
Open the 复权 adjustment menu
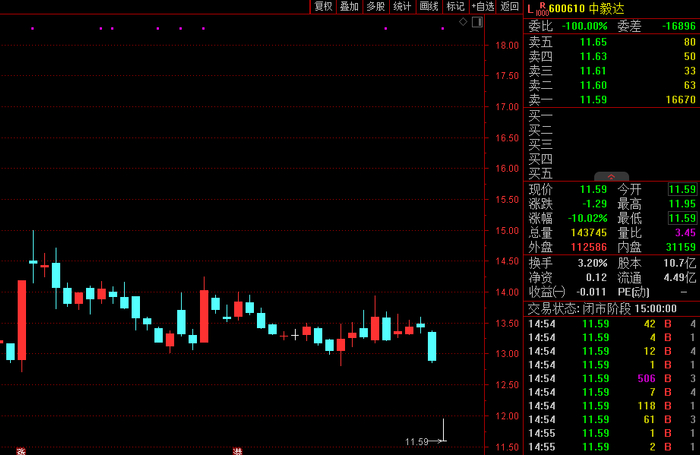tap(324, 7)
